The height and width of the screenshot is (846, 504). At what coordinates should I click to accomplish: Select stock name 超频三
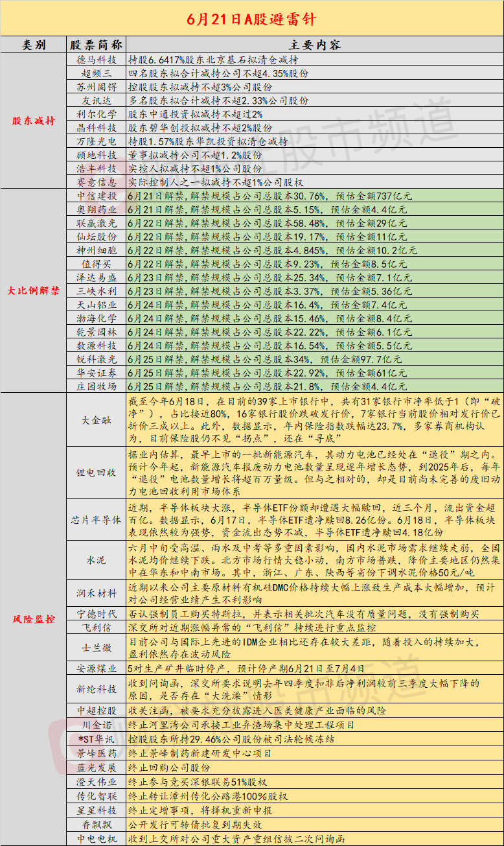pyautogui.click(x=96, y=73)
